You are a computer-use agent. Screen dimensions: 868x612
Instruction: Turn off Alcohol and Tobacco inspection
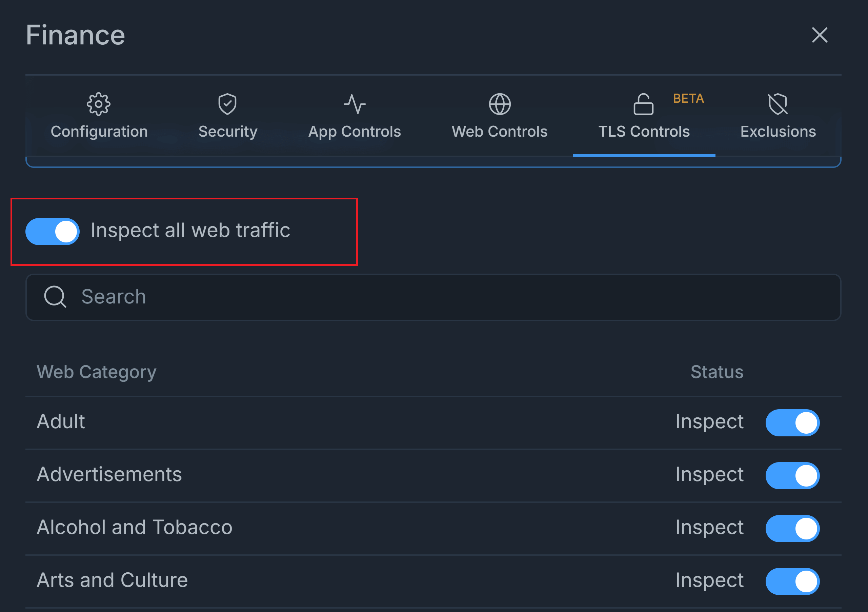click(x=792, y=528)
